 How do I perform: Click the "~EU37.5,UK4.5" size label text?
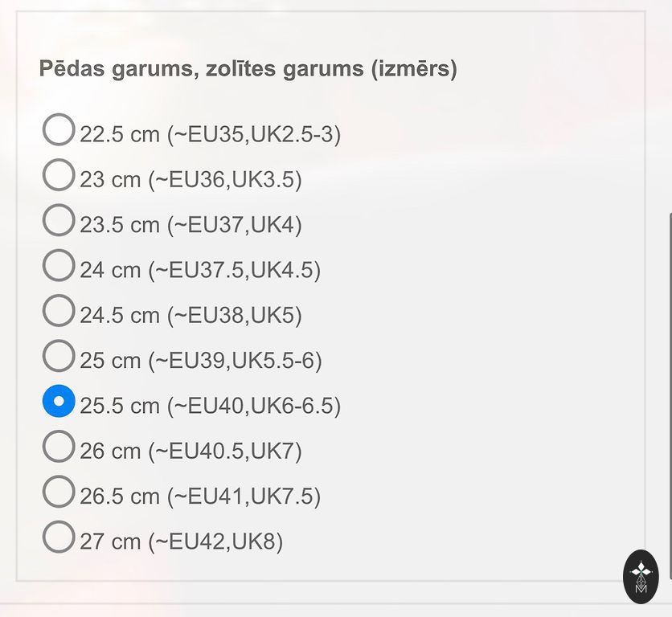coord(235,270)
